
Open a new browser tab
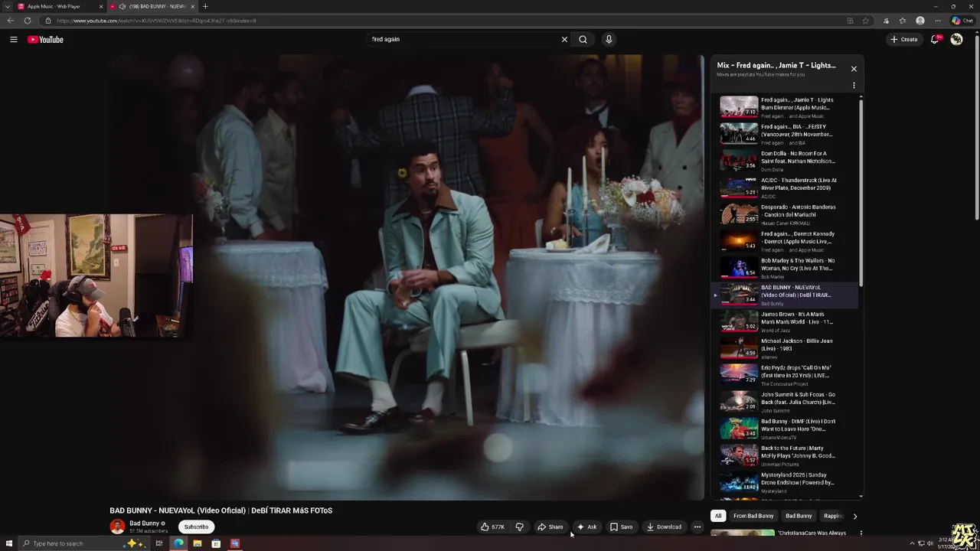(205, 6)
